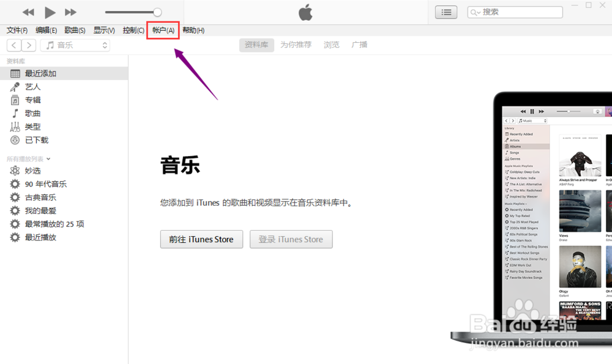Switch to the 广播 (Radio) tab
Screen dimensions: 612x364
coord(359,44)
